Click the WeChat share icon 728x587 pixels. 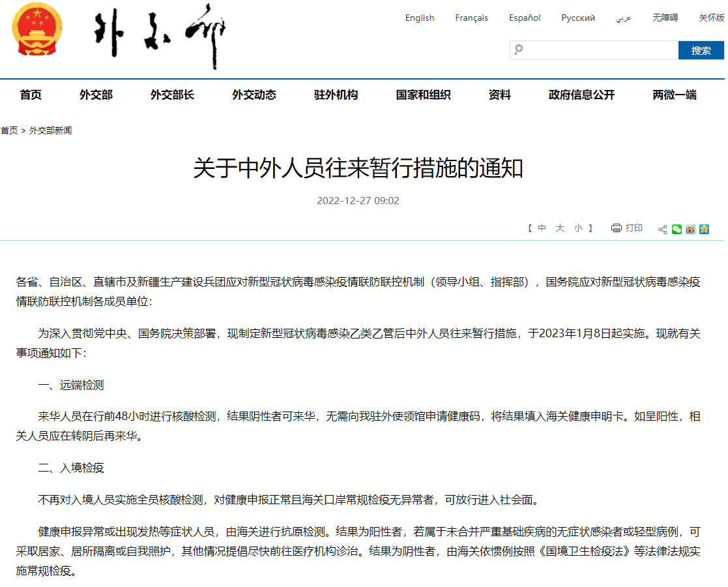[x=677, y=229]
